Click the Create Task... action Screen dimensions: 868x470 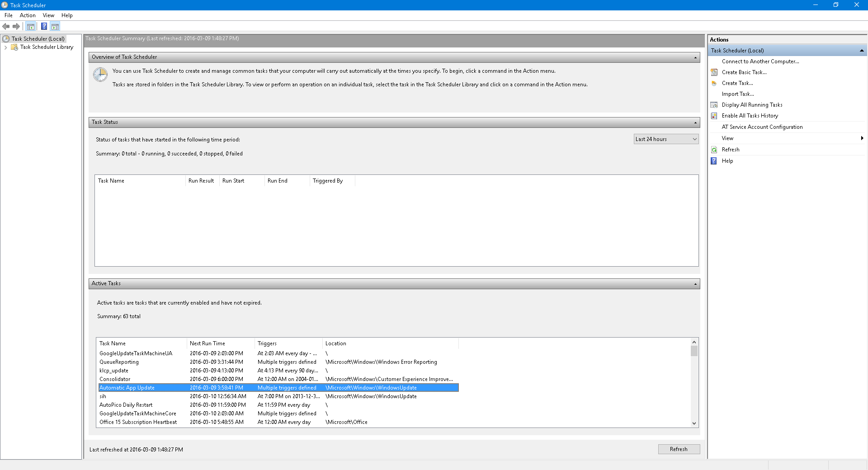(737, 83)
